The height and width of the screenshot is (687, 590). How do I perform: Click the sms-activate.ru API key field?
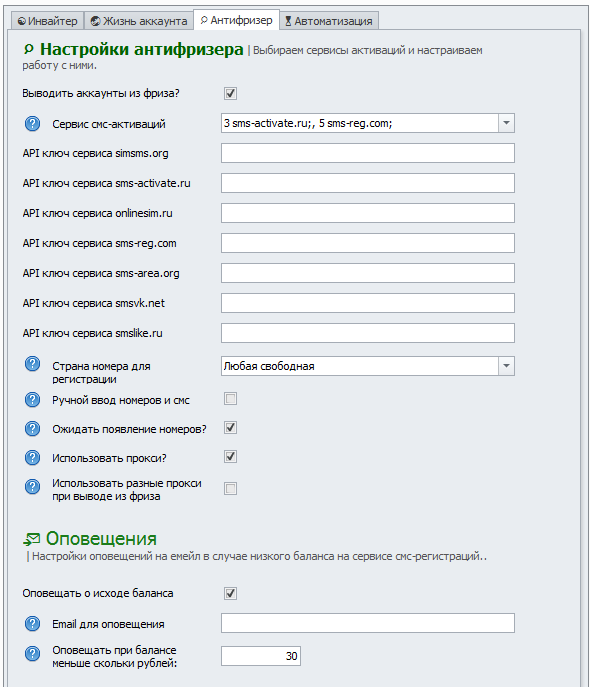click(x=367, y=183)
